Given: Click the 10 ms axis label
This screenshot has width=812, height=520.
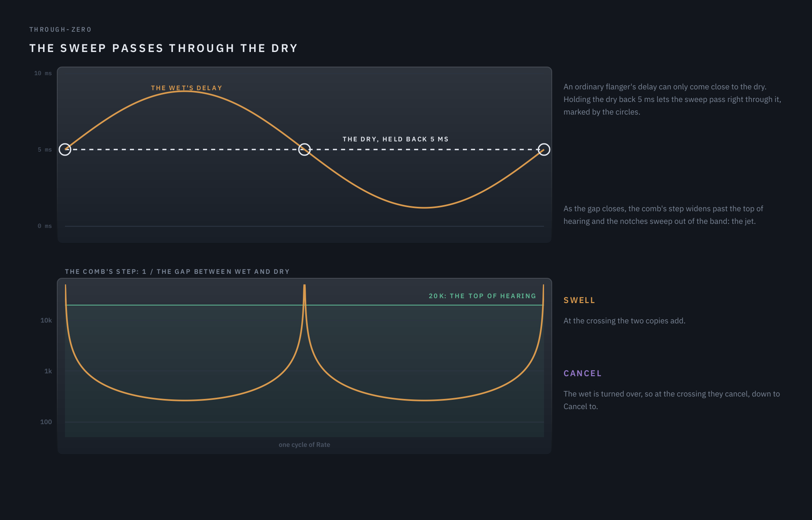Looking at the screenshot, I should [43, 73].
